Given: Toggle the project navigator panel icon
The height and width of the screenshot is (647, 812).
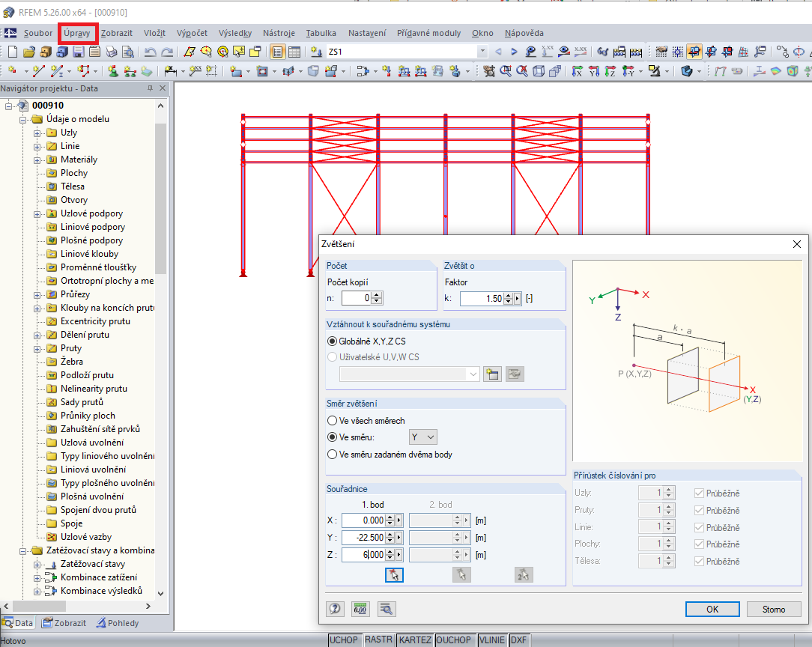Looking at the screenshot, I should pos(278,52).
